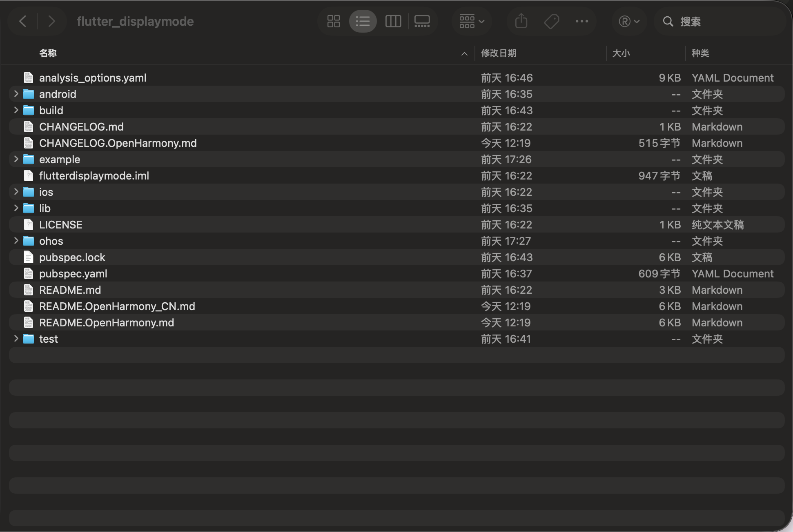This screenshot has height=532, width=793.
Task: Select the lib folder icon
Action: [x=29, y=208]
